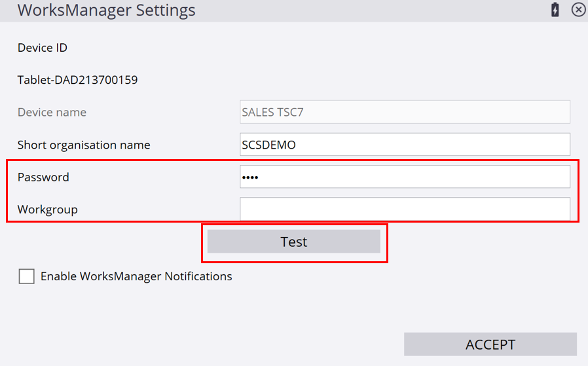Click the Device name label
The image size is (588, 366).
click(x=52, y=112)
